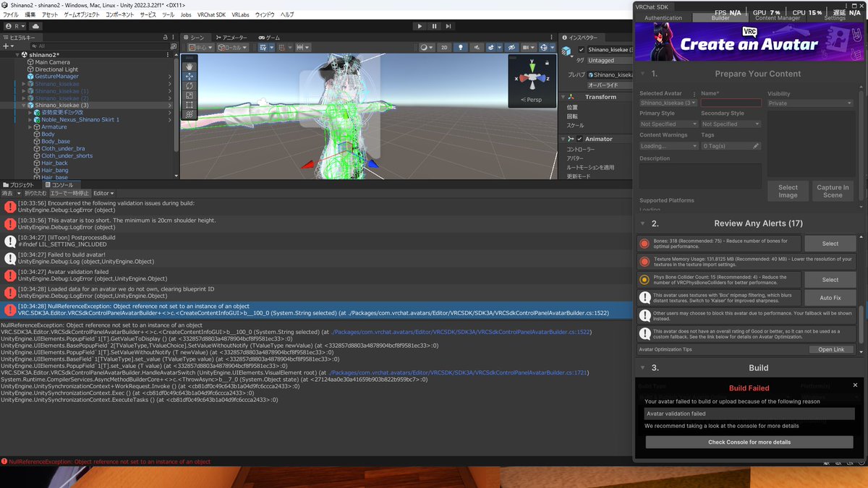Expand the Armature tree item
This screenshot has height=488, width=868.
(30, 127)
